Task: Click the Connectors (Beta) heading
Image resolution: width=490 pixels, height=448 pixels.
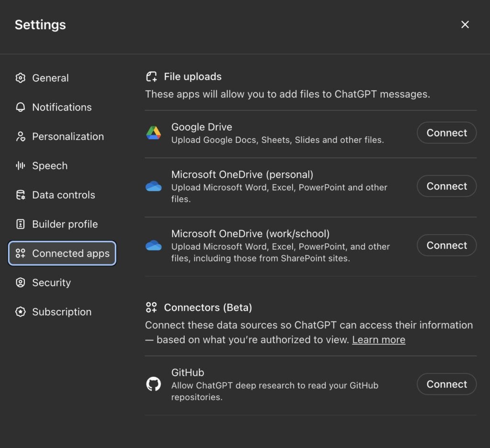Action: [x=208, y=307]
